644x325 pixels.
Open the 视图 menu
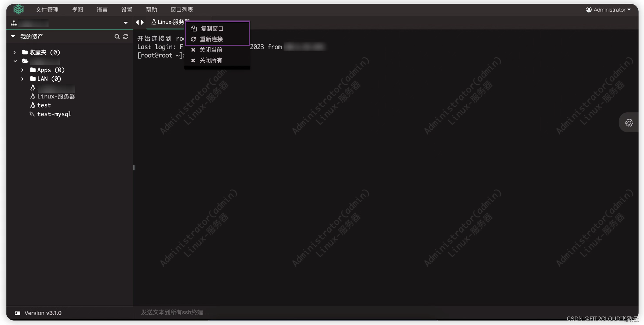click(x=77, y=9)
